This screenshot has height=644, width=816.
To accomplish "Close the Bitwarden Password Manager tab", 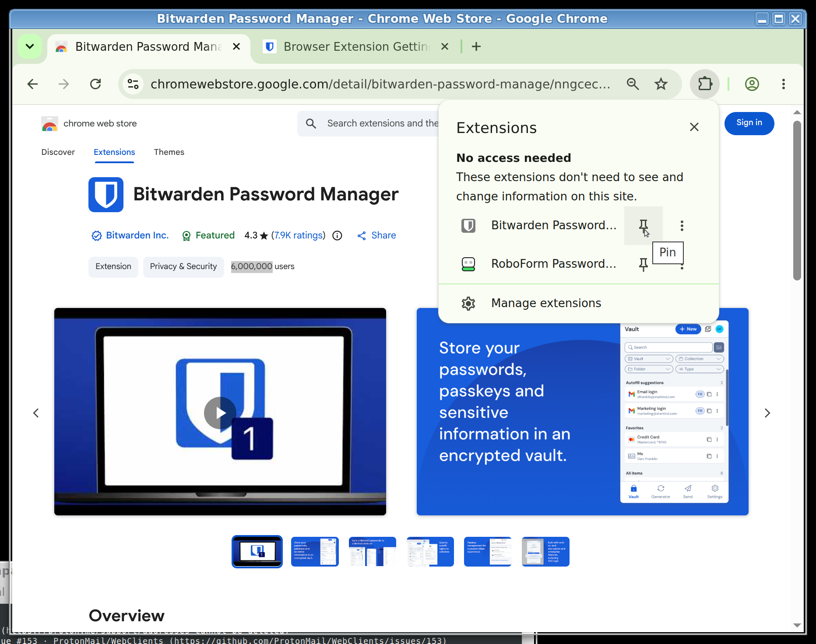I will [x=236, y=47].
